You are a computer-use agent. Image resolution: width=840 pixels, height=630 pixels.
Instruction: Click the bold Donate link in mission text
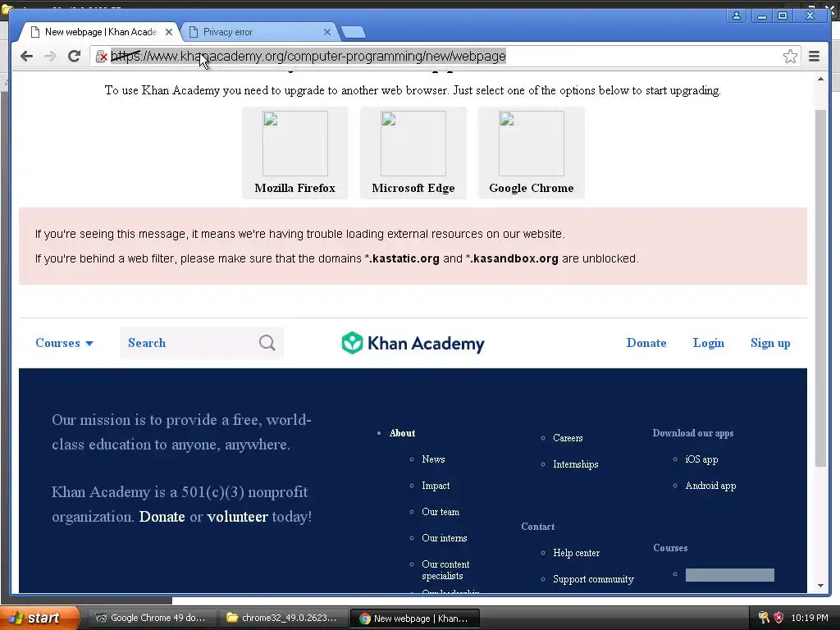tap(162, 517)
